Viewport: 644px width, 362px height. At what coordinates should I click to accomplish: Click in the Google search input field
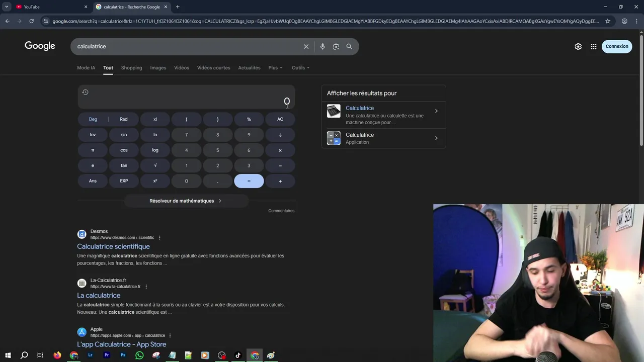pos(186,46)
